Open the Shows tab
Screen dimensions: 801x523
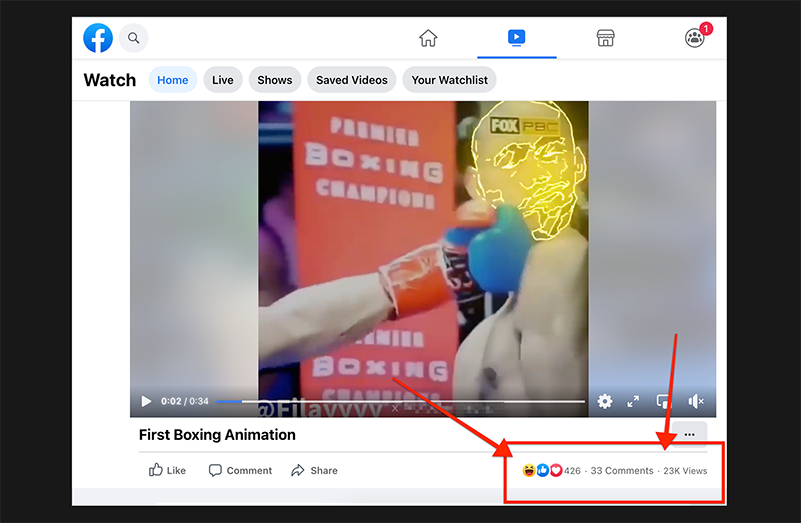tap(275, 80)
